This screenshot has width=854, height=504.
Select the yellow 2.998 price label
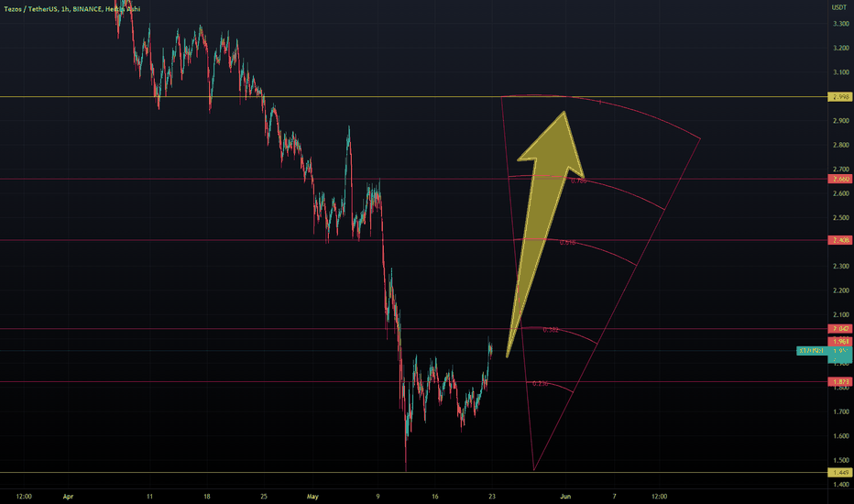tap(840, 97)
